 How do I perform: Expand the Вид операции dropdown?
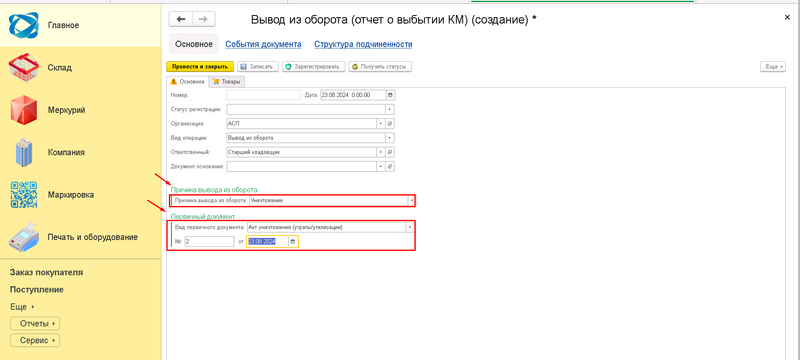pos(390,138)
